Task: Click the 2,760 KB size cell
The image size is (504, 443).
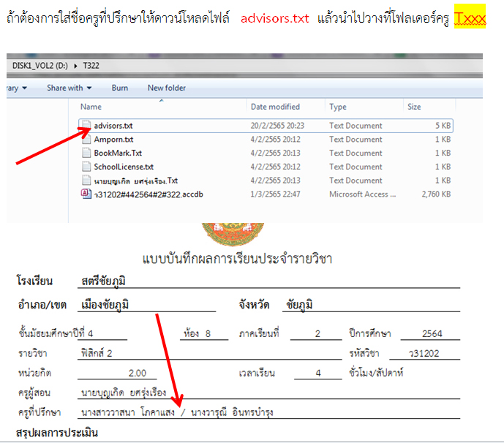Action: pos(436,194)
